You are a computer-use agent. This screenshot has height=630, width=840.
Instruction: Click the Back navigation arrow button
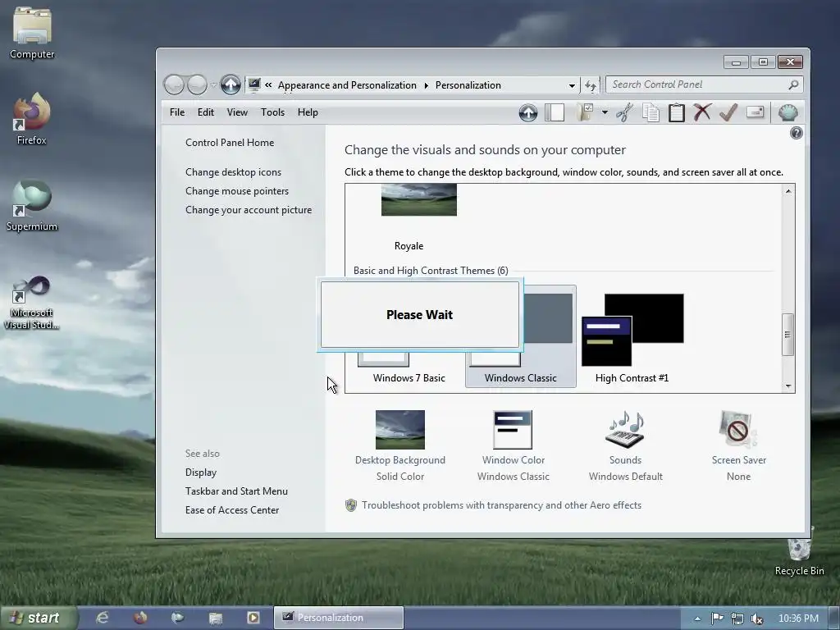tap(174, 84)
